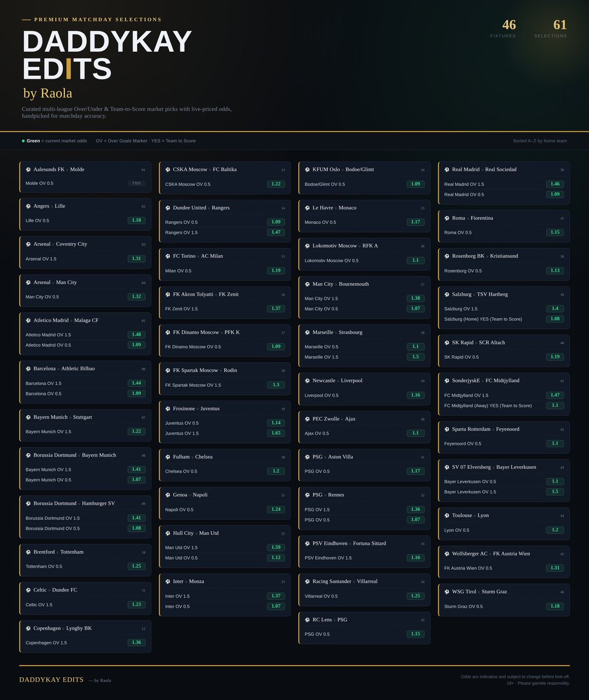This screenshot has width=589, height=700.
Task: Tap the ball icon beside Inter v Monza
Action: click(x=168, y=582)
